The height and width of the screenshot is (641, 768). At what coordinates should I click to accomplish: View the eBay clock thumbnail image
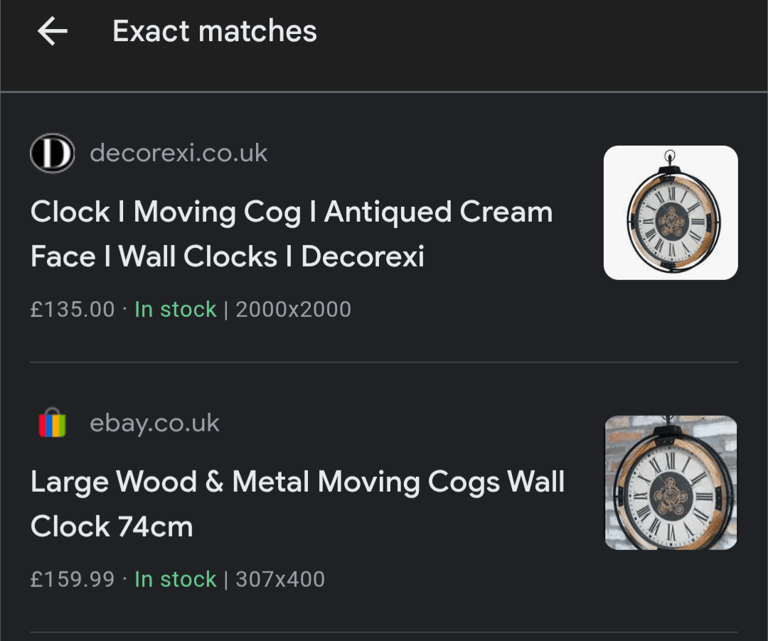point(671,482)
